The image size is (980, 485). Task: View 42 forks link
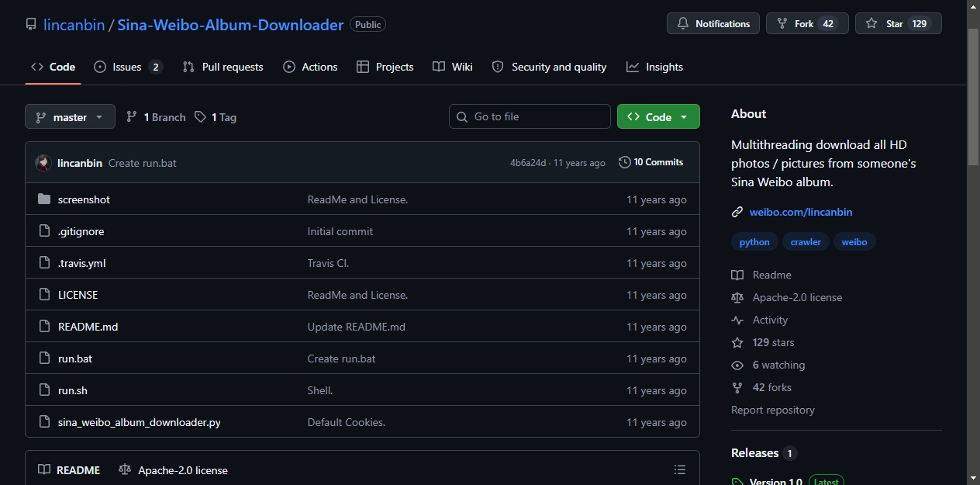[761, 387]
